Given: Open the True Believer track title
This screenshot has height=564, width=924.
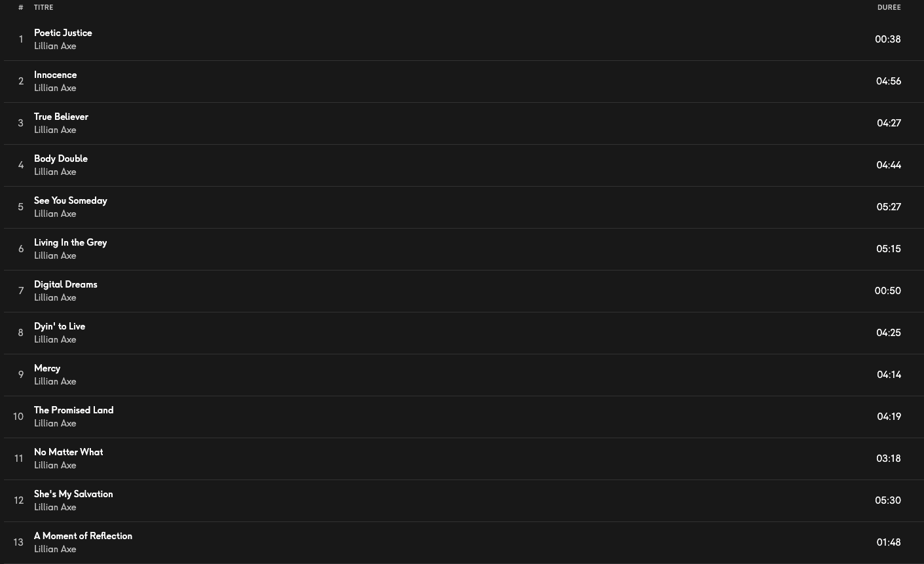Looking at the screenshot, I should [61, 117].
